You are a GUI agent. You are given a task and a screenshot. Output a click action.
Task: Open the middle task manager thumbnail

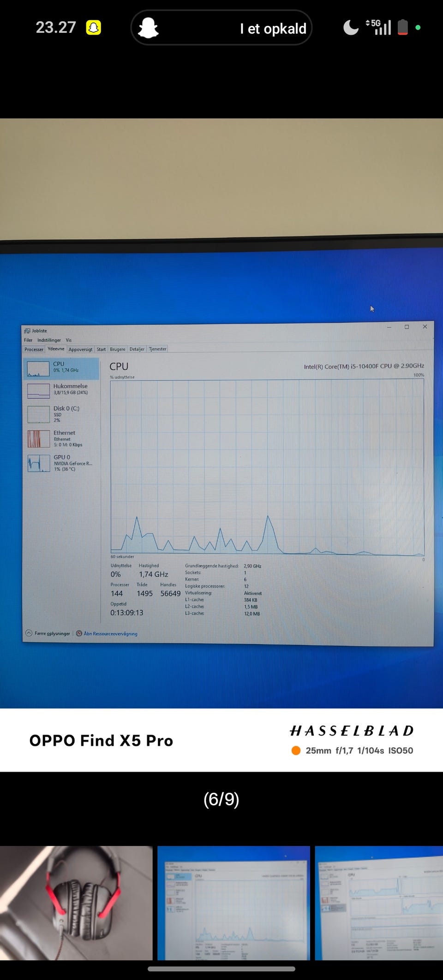(233, 903)
